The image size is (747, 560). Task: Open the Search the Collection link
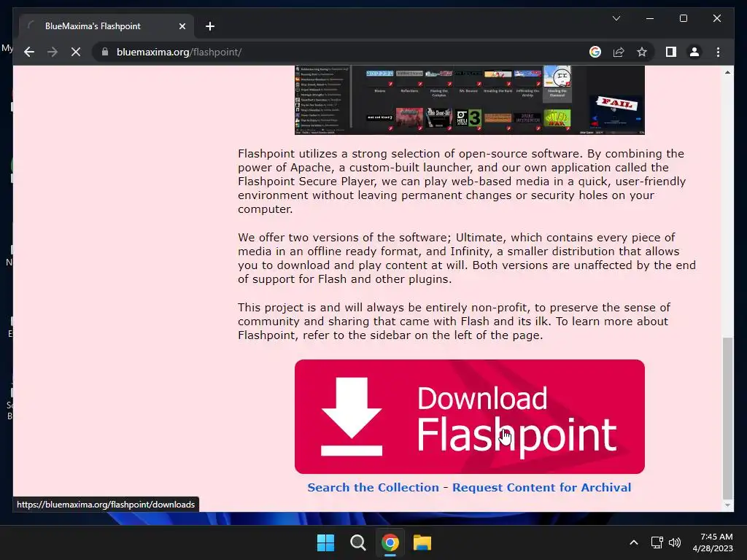click(373, 487)
